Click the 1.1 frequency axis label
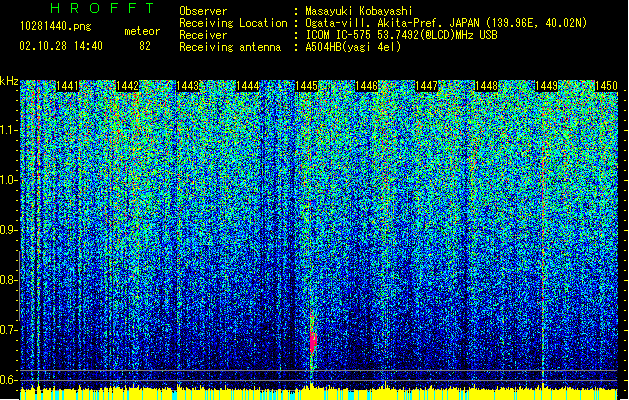This screenshot has height=400, width=629. click(8, 130)
